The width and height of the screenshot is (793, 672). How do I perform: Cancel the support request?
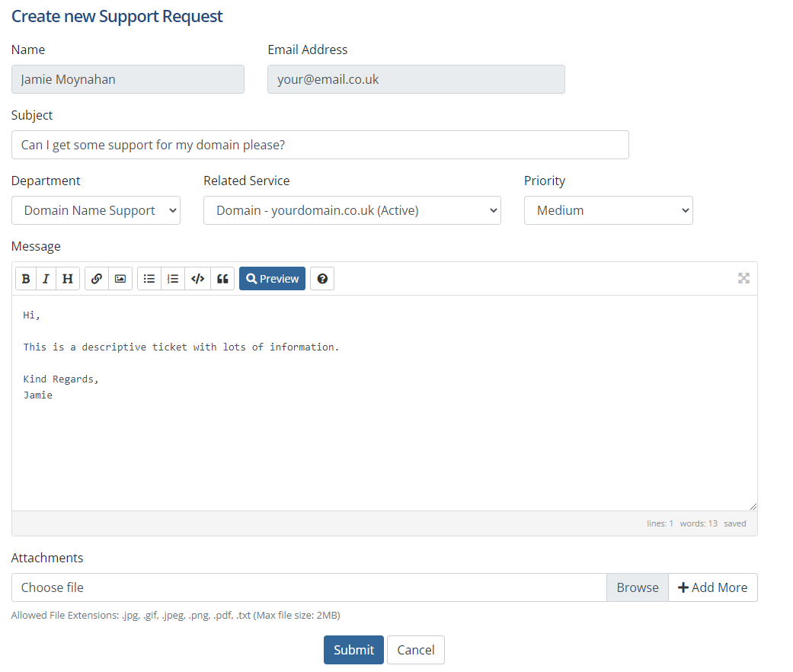(416, 650)
